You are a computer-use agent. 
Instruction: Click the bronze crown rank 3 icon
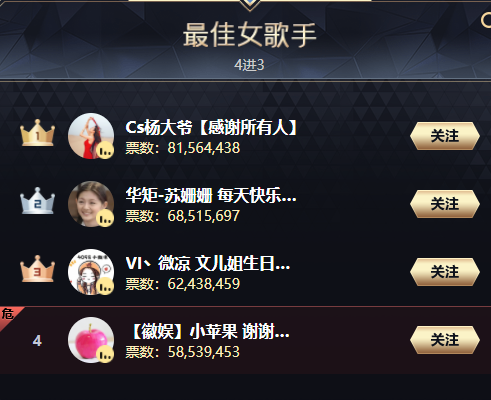[37, 269]
